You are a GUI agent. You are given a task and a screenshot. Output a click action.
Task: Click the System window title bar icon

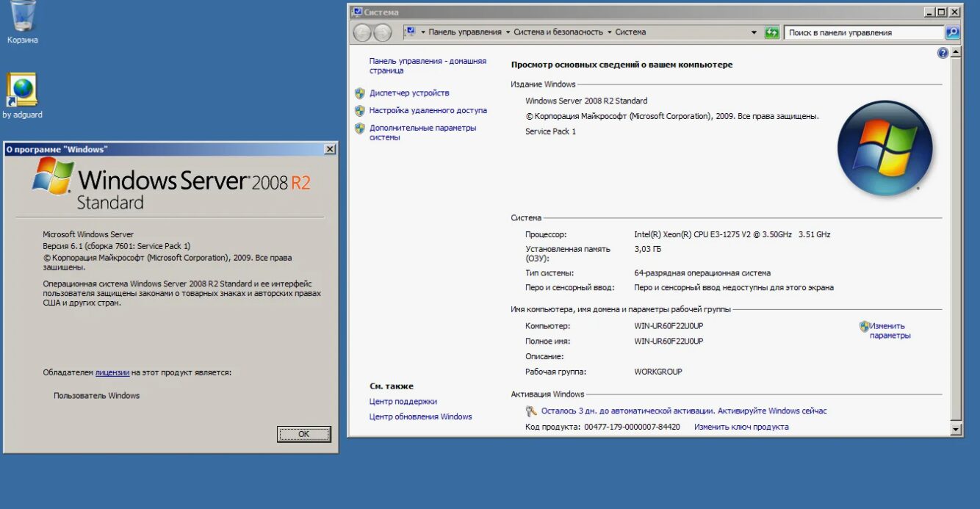pyautogui.click(x=357, y=12)
